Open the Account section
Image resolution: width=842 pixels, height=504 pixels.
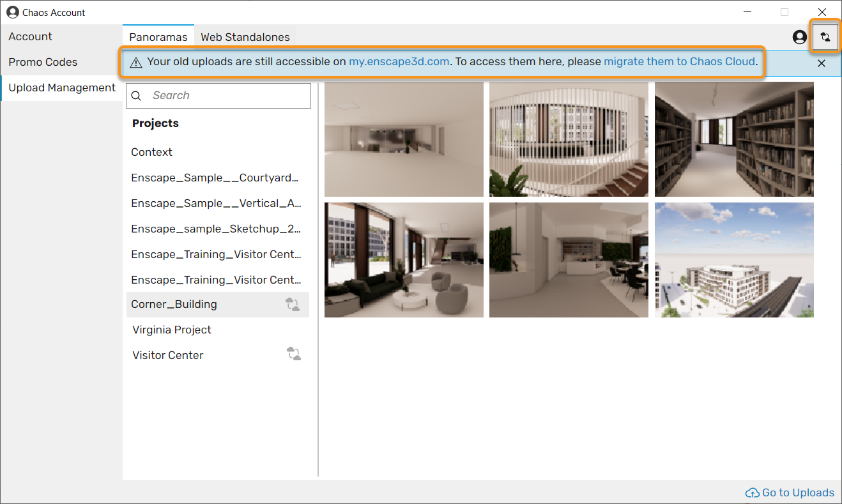[x=61, y=36]
